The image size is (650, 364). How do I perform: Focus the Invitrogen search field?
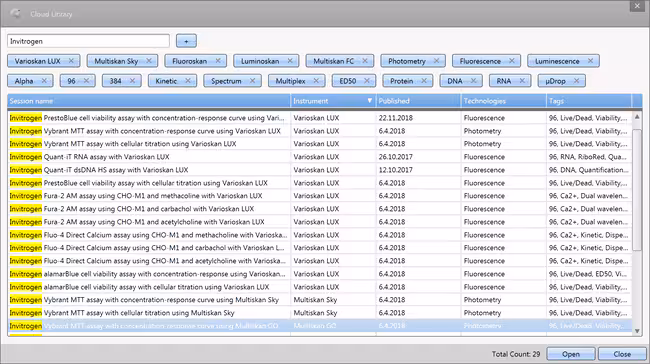point(88,41)
